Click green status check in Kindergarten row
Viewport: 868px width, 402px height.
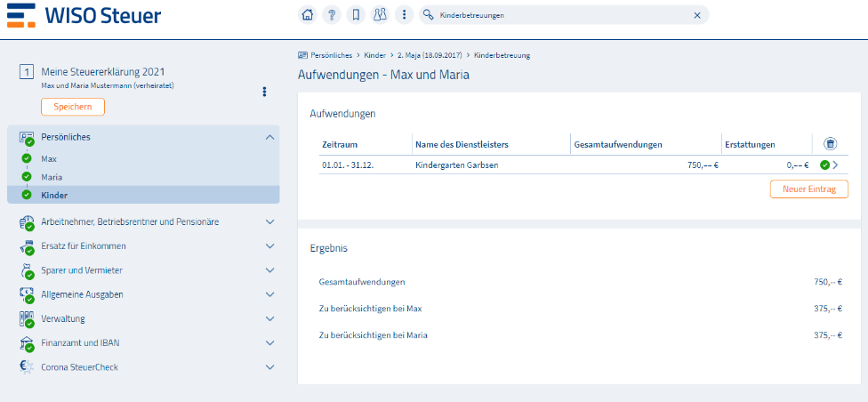tap(824, 165)
